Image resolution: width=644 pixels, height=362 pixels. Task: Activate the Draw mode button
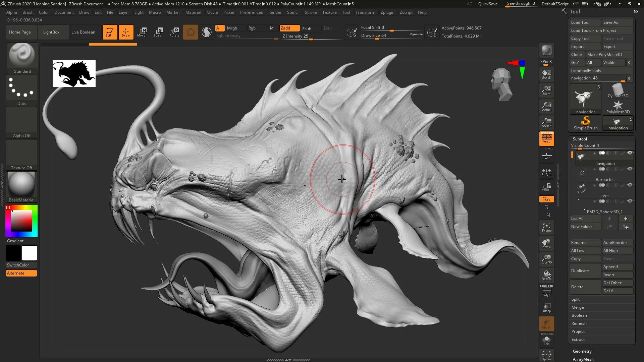tap(126, 32)
